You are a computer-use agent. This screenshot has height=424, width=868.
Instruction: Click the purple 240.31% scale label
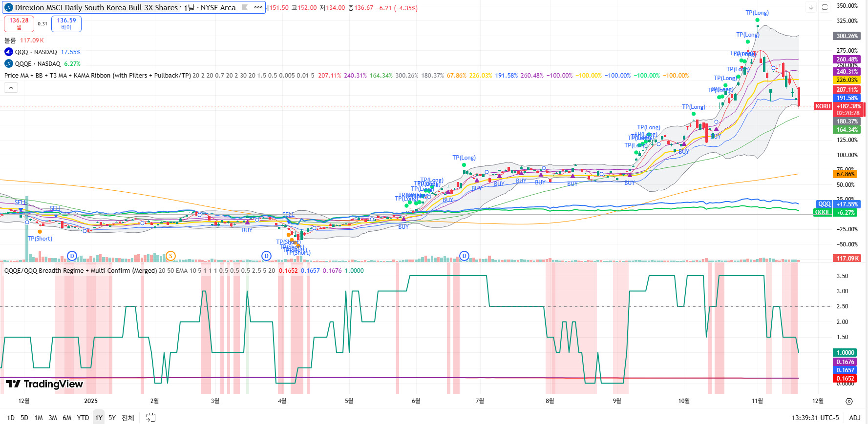point(847,72)
